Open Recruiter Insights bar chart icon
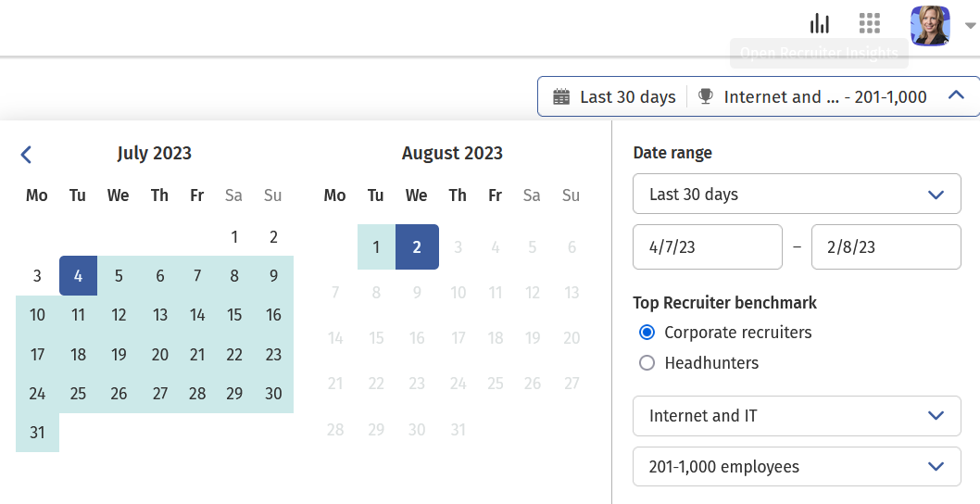 coord(820,23)
